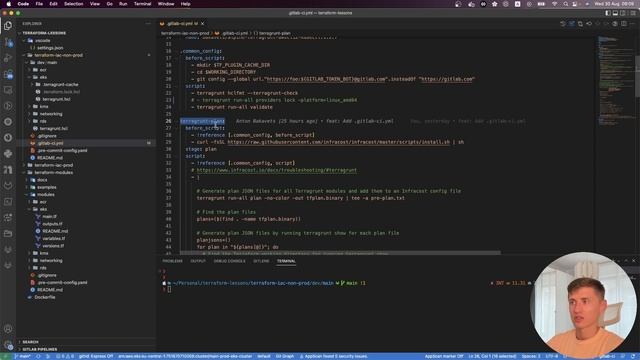This screenshot has height=360, width=640.
Task: Open Explorer more actions ellipsis
Action: (x=148, y=24)
